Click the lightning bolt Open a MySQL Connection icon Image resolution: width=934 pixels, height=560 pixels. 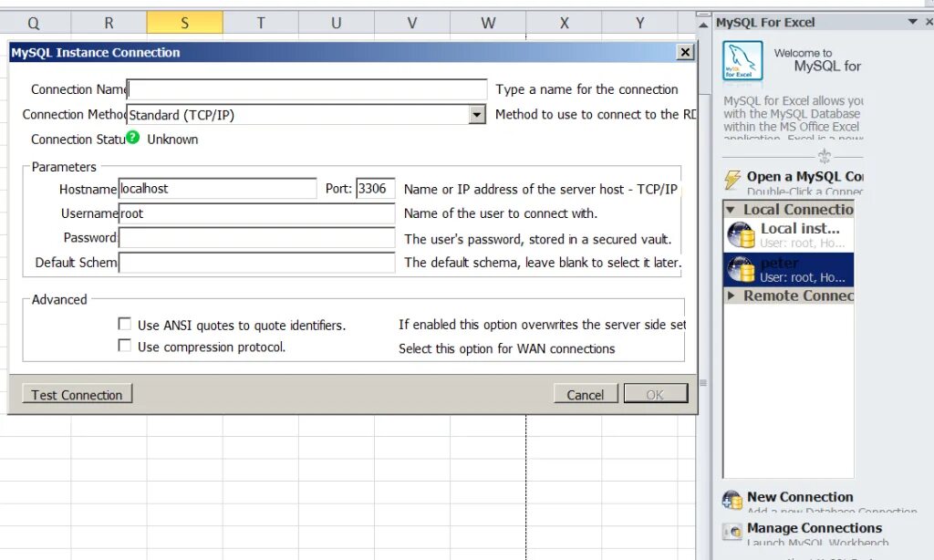(732, 180)
